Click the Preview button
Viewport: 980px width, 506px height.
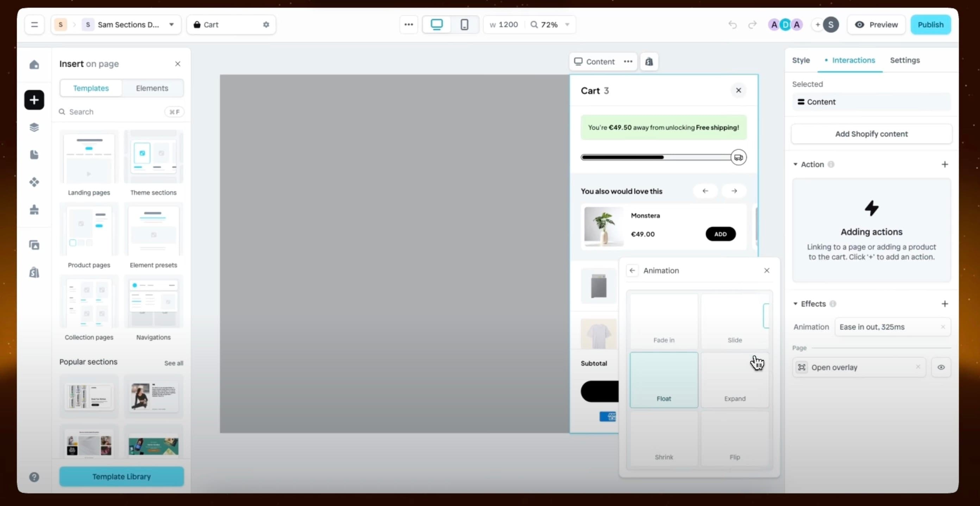click(876, 25)
